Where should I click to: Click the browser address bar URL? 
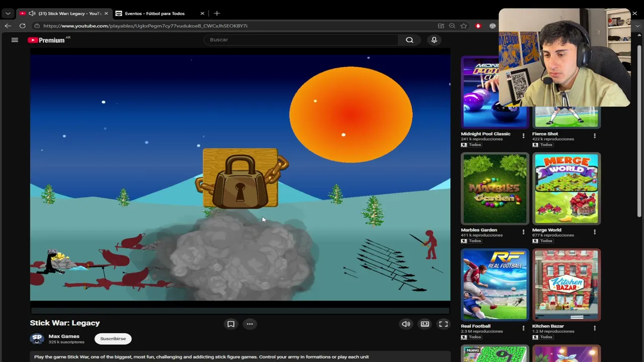145,26
